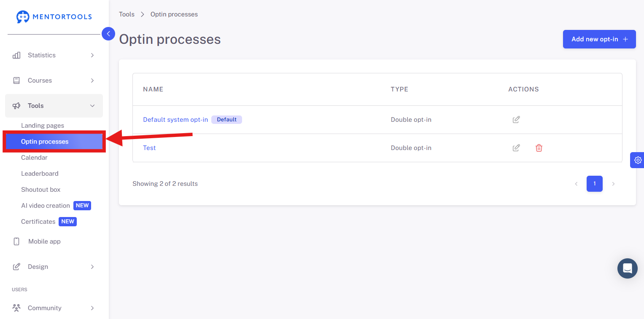
Task: Go to next page arrow in pagination
Action: tap(613, 184)
